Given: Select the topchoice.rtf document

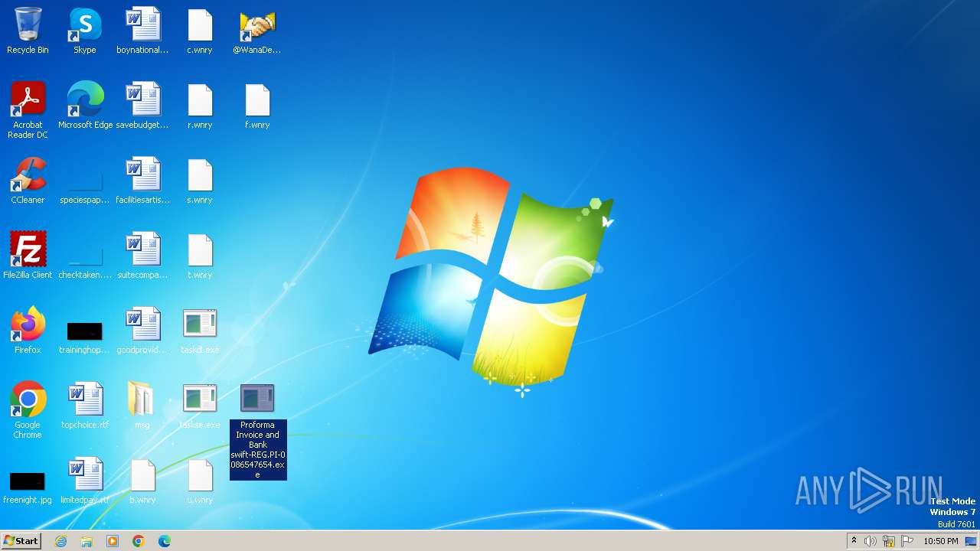Looking at the screenshot, I should (85, 406).
